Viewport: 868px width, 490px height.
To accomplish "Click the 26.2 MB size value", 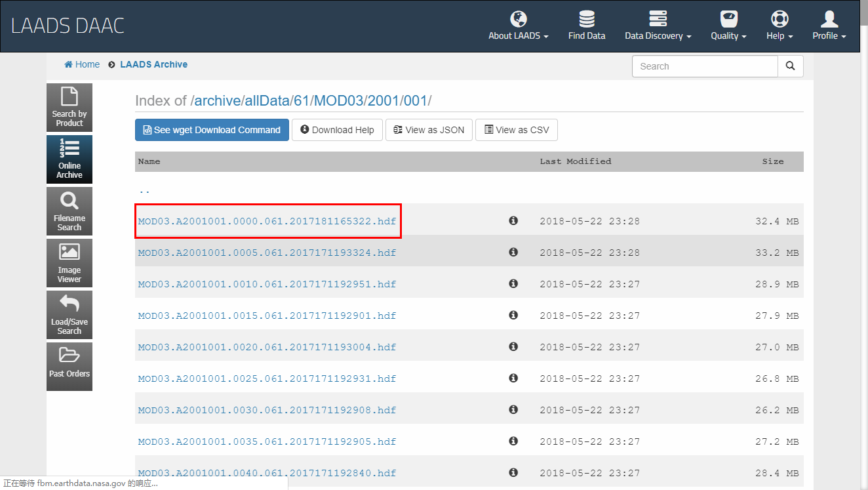I will (777, 410).
